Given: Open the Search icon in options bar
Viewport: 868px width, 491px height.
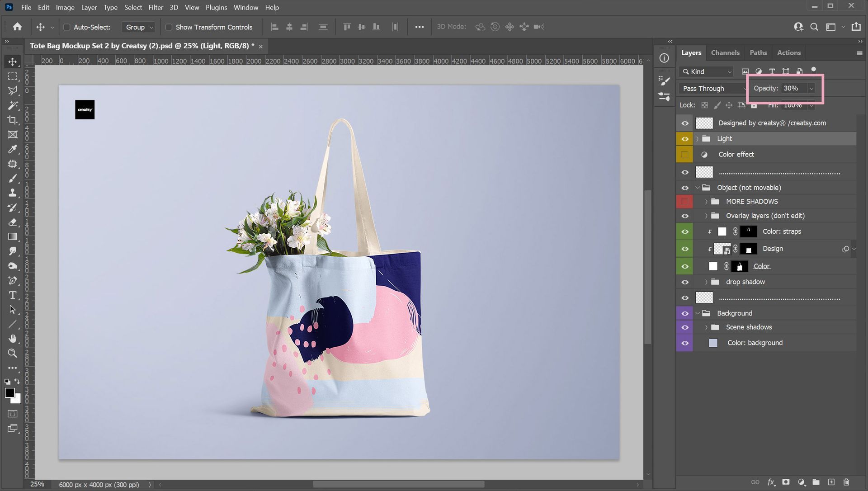Looking at the screenshot, I should coord(814,27).
